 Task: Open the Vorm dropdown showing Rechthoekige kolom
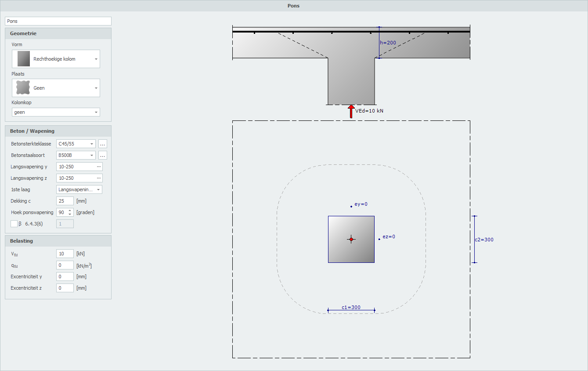tap(56, 59)
